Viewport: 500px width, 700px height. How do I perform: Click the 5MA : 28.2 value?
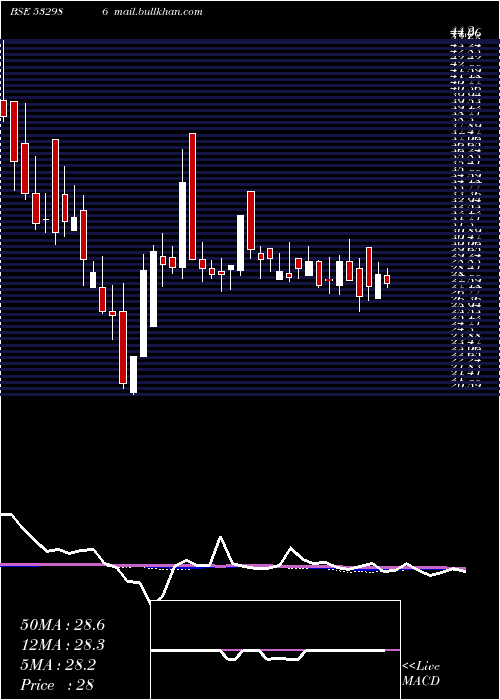pos(58,665)
